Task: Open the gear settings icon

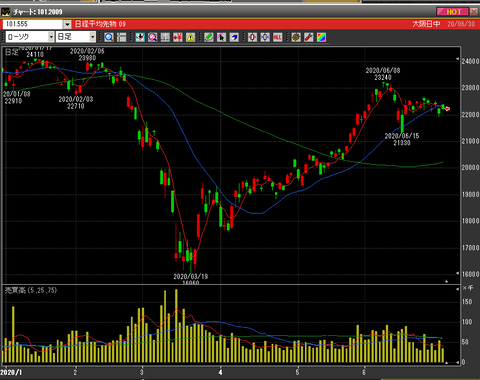Action: tap(296, 37)
